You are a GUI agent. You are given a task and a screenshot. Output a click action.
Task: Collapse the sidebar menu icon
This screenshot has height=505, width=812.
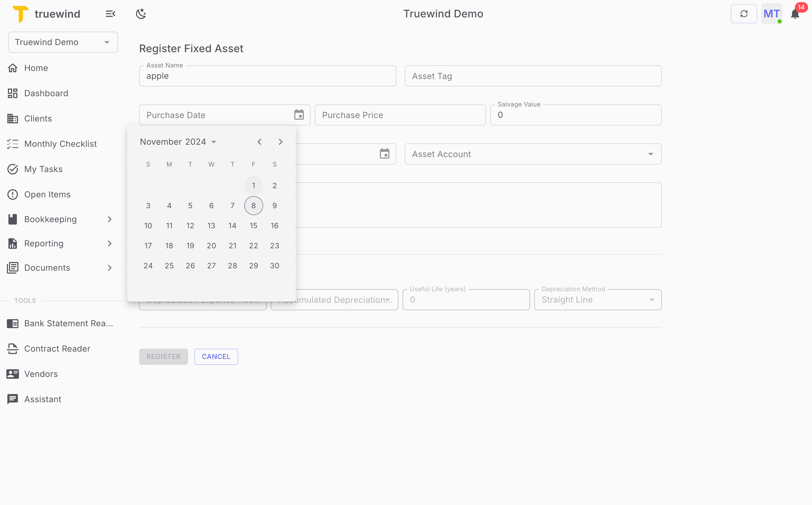(110, 14)
